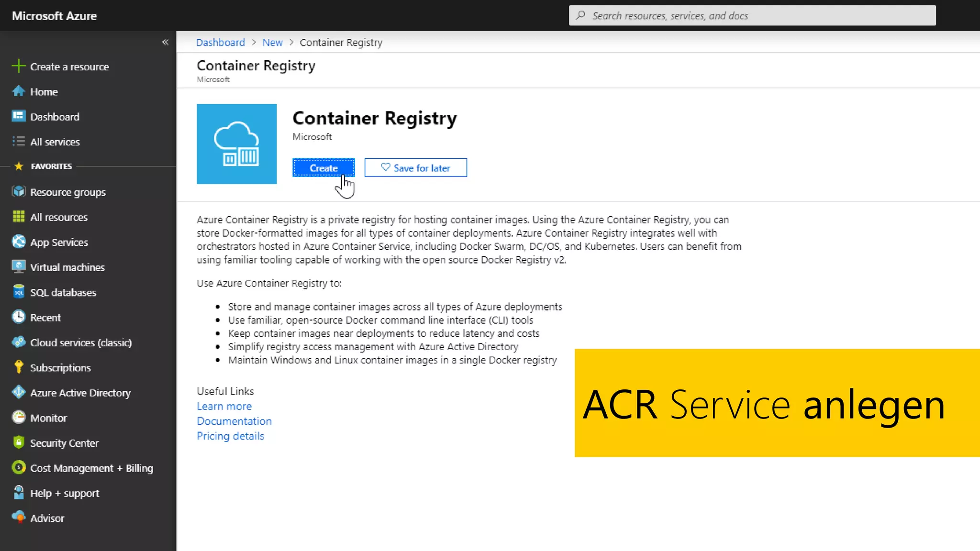Click the Monitor gauge icon
Viewport: 980px width, 551px height.
click(x=18, y=418)
